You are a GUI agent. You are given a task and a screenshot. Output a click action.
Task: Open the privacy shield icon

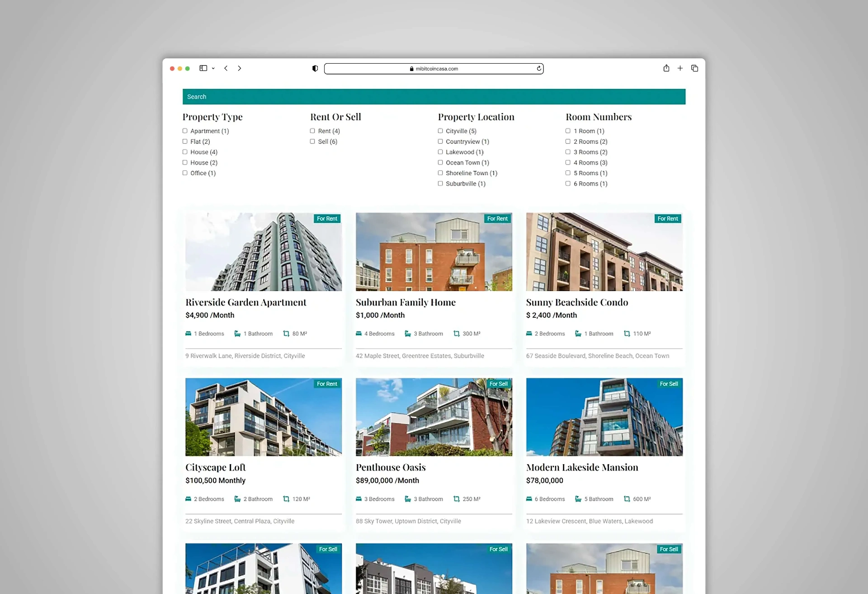pos(315,68)
